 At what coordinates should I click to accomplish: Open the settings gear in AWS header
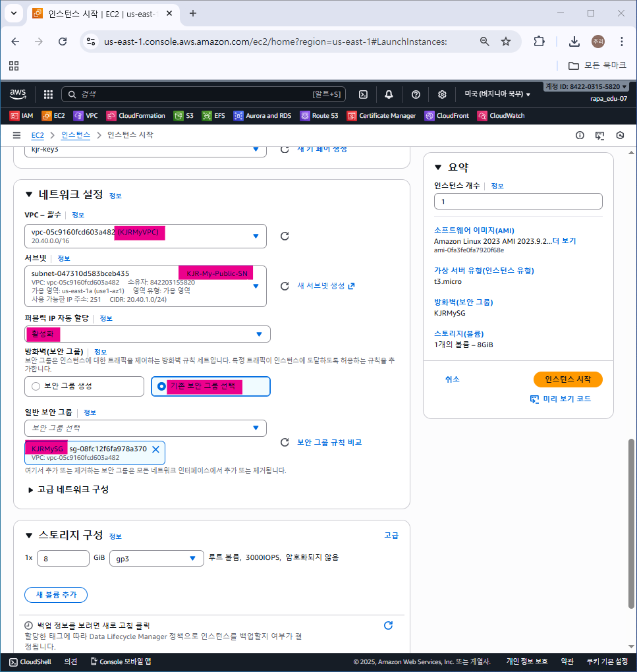tap(442, 94)
